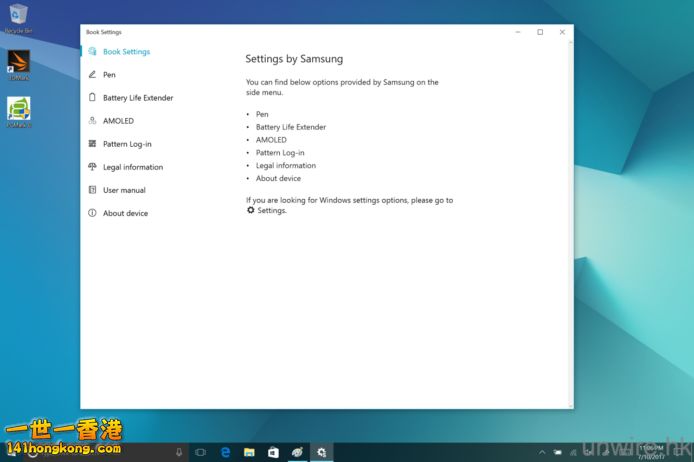Open the taskbar clock and date

click(x=652, y=452)
